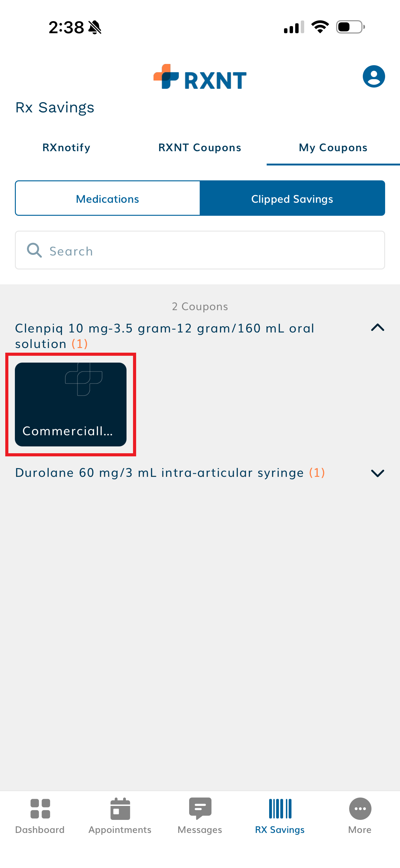Go to the Appointments calendar icon

[x=120, y=809]
